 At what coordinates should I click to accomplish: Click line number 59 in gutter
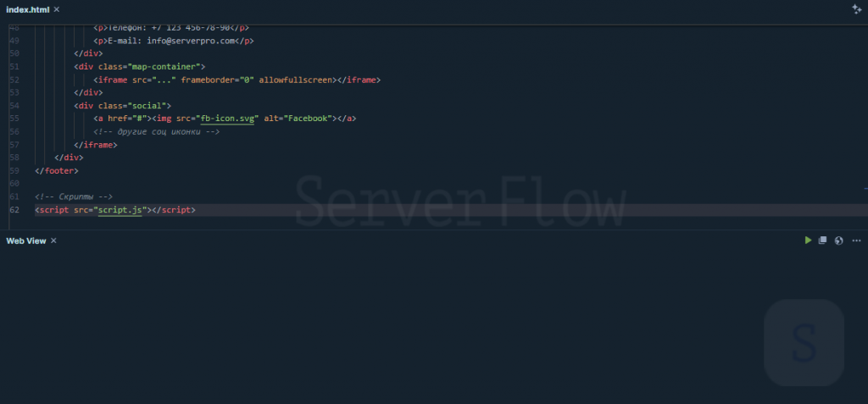14,171
